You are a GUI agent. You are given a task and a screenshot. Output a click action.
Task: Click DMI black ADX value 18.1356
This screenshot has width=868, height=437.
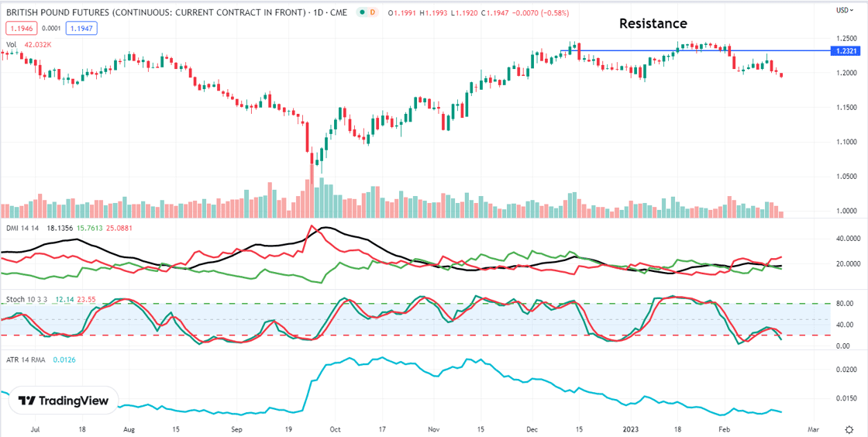[x=60, y=227]
